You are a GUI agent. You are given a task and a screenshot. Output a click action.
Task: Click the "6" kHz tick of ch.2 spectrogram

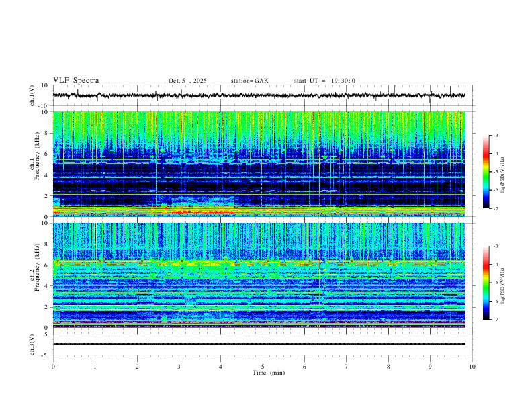click(47, 265)
